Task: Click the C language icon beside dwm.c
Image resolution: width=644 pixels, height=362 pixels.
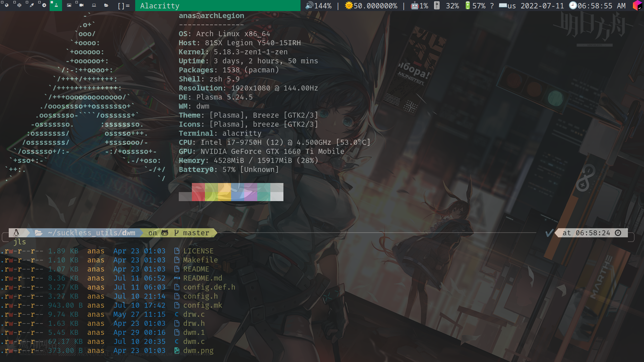Action: [x=177, y=341]
